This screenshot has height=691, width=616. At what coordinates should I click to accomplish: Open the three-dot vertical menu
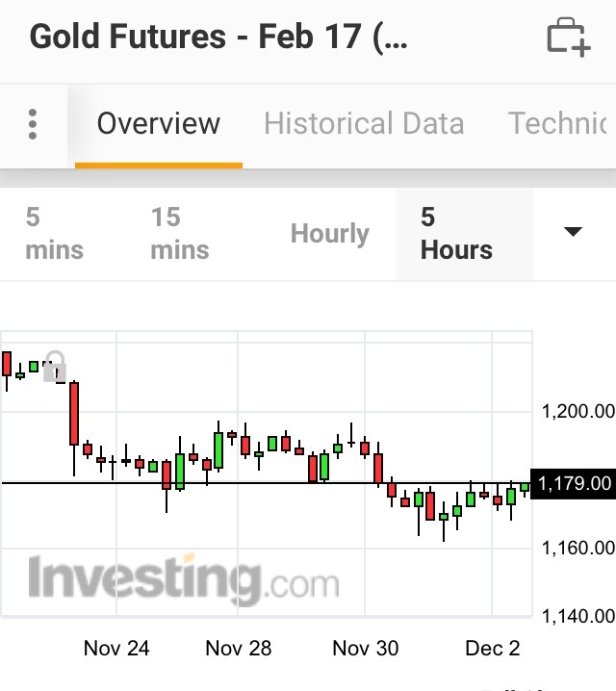coord(33,124)
